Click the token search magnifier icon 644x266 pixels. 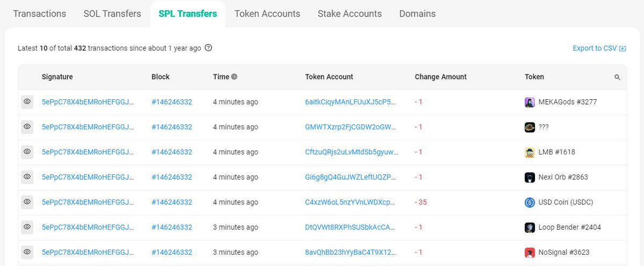tap(617, 77)
